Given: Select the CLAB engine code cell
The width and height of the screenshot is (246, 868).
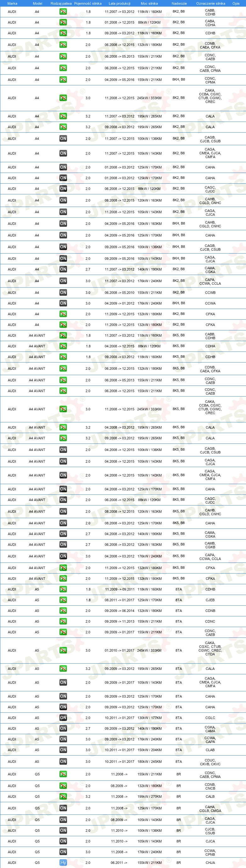Looking at the screenshot, I should point(210,750).
